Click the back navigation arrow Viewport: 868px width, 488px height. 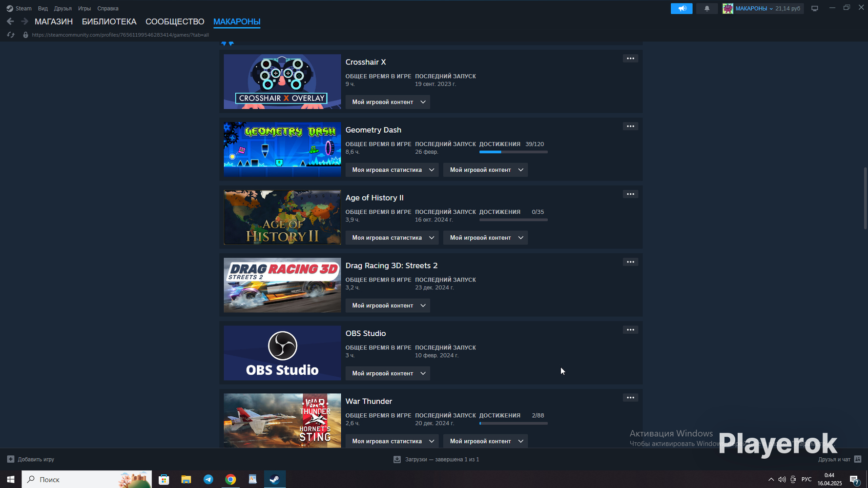click(10, 21)
